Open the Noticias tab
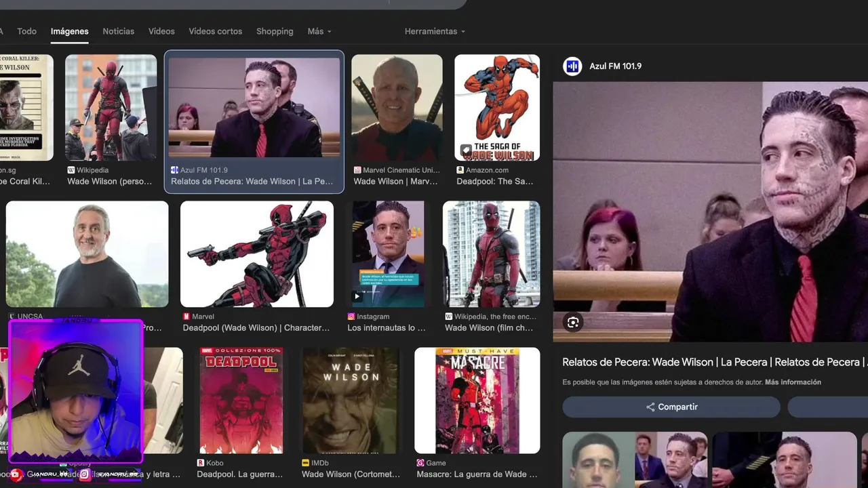This screenshot has width=868, height=488. [x=119, y=31]
